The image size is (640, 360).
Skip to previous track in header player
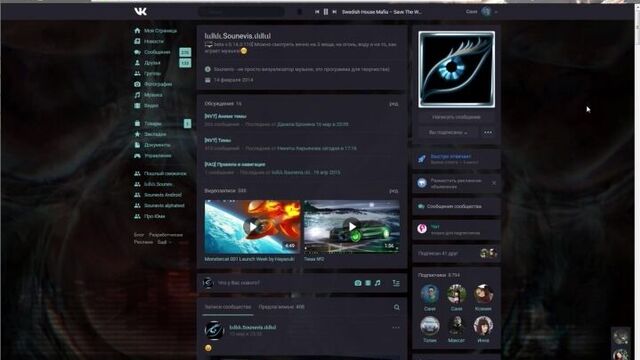[x=317, y=12]
